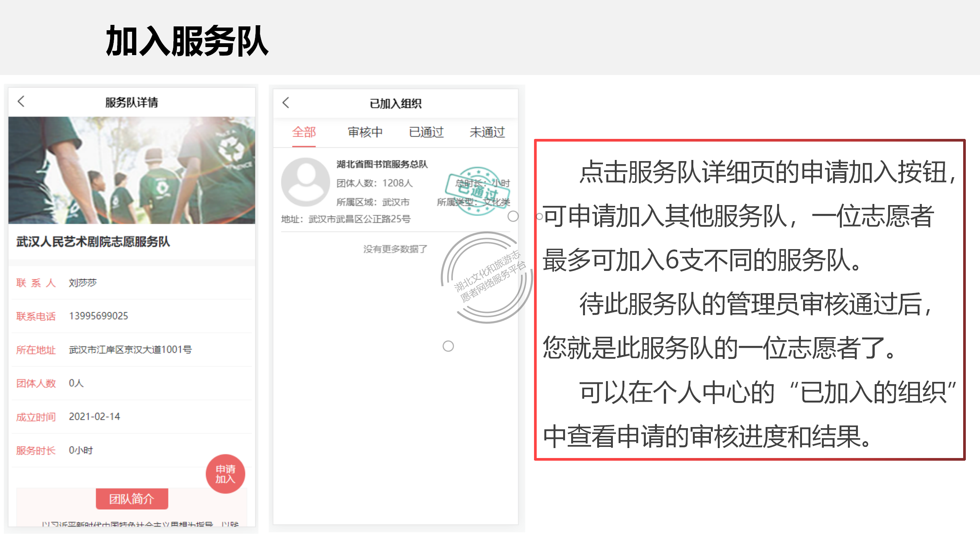
Task: Click the 没有更多数据了 footer text
Action: click(x=395, y=249)
